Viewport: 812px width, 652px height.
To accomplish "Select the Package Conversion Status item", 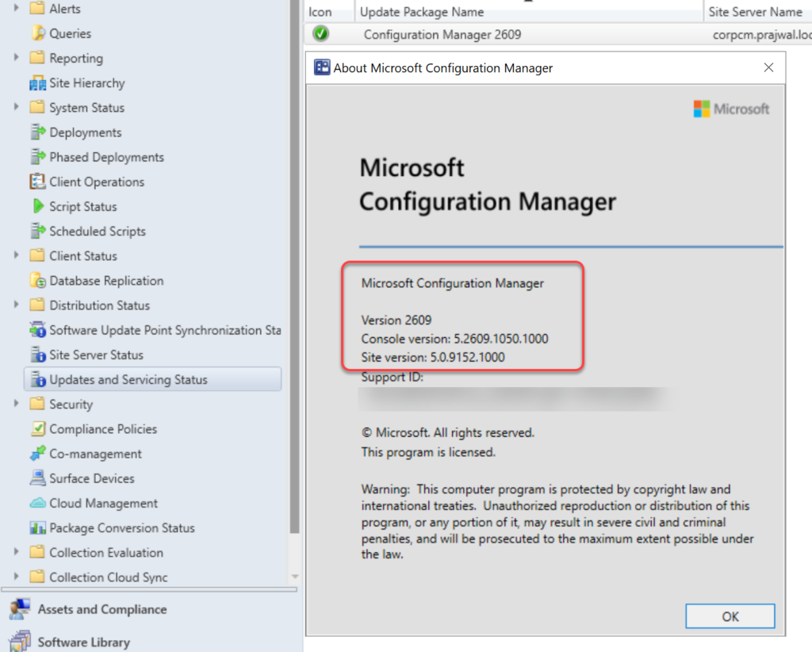I will pyautogui.click(x=121, y=527).
